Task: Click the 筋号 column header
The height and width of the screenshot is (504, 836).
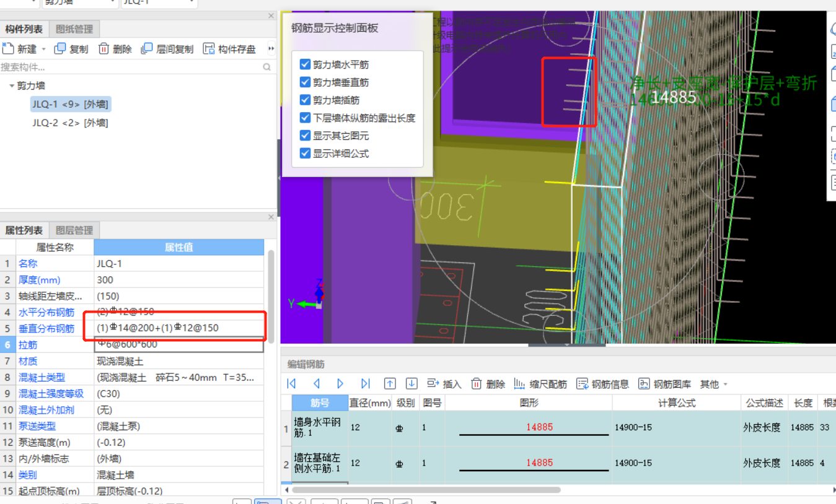Action: tap(320, 402)
